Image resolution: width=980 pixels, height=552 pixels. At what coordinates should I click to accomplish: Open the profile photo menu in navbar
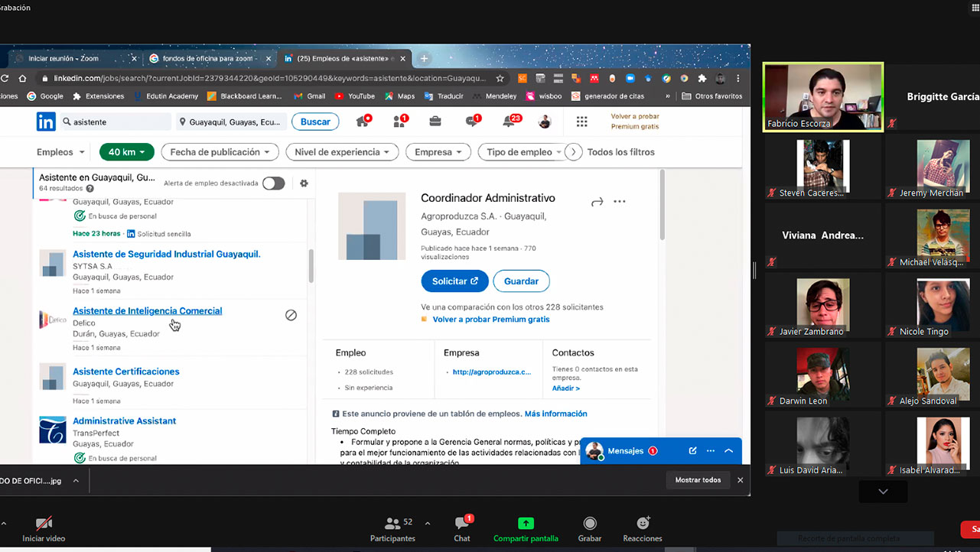coord(544,122)
